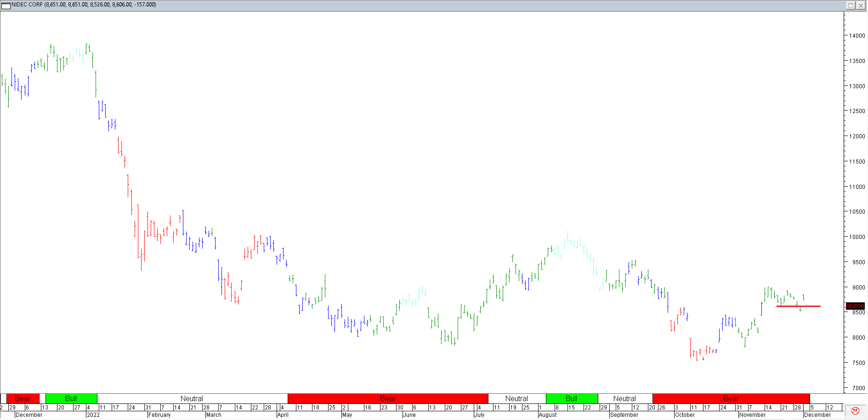Click the March month label
This screenshot has height=420, width=868.
214,415
